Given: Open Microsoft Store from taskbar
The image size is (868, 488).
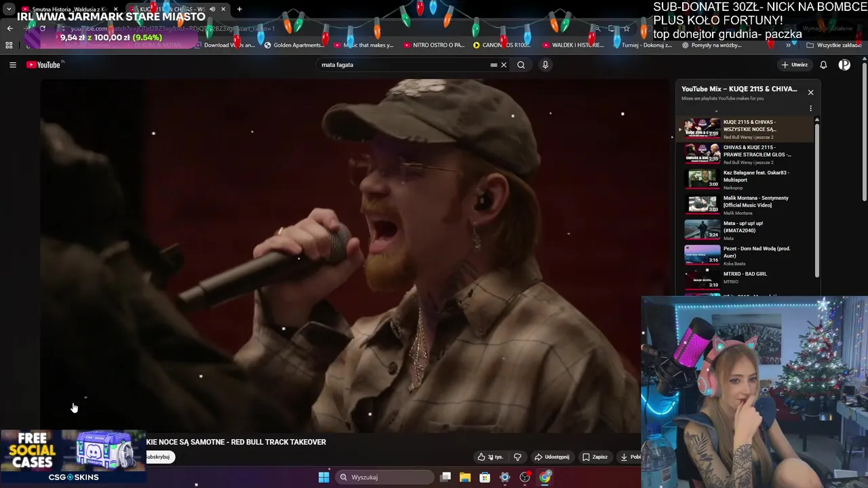Looking at the screenshot, I should [485, 477].
